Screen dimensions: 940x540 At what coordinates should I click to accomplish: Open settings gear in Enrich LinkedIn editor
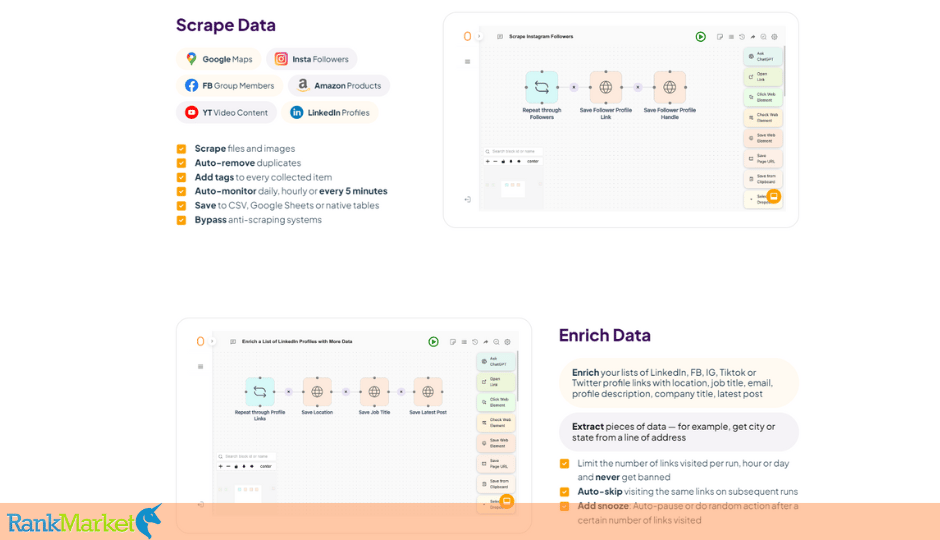[507, 342]
